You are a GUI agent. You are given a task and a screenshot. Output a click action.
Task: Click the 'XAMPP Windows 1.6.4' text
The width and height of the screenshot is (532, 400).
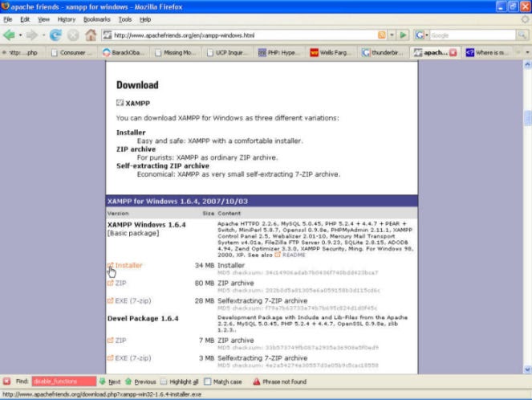pos(147,225)
